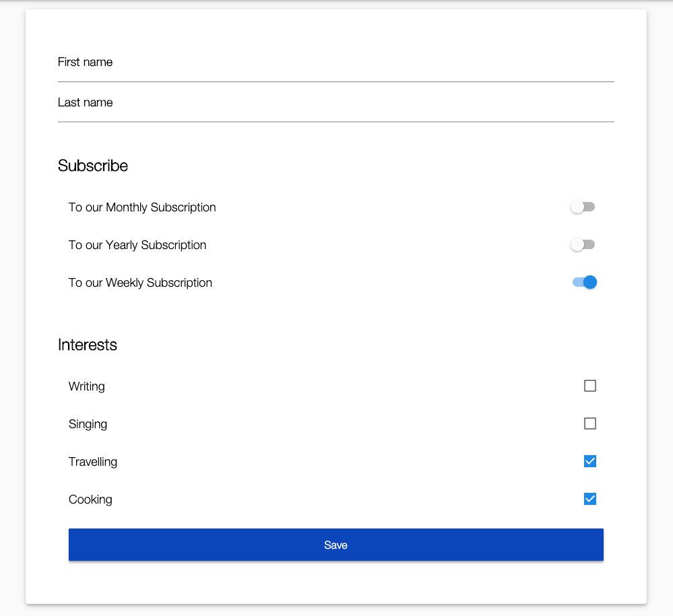The image size is (673, 616).
Task: Click the "To our Weekly Subscription" label
Action: tap(140, 283)
